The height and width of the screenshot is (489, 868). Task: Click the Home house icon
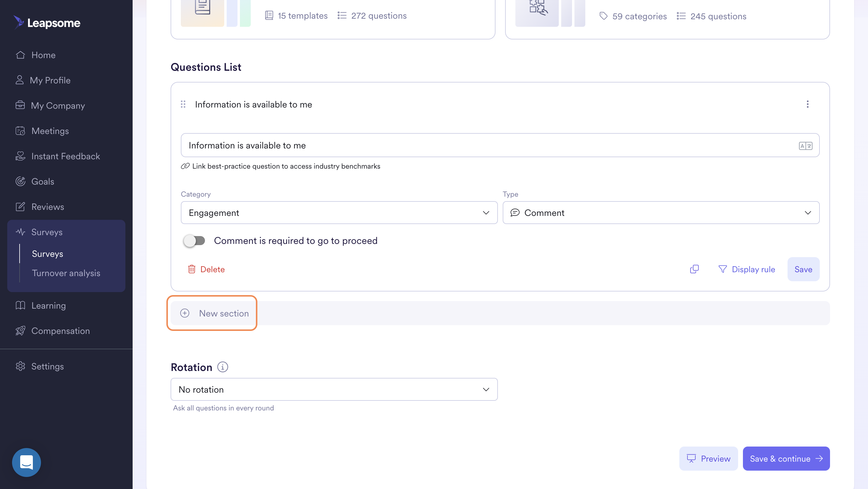[x=20, y=55]
